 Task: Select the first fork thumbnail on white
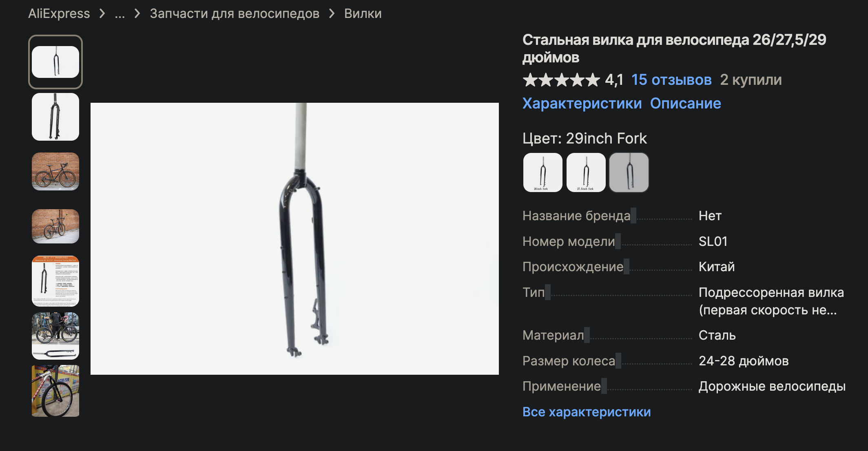pos(55,62)
